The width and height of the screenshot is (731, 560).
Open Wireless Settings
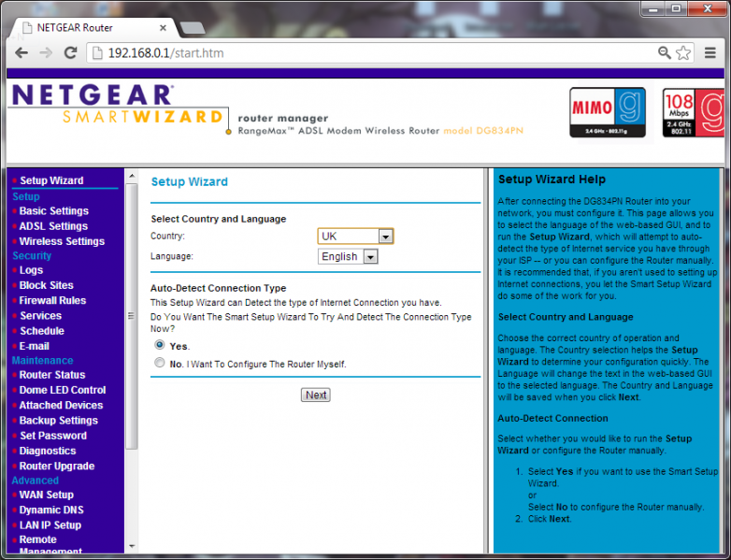click(x=62, y=241)
